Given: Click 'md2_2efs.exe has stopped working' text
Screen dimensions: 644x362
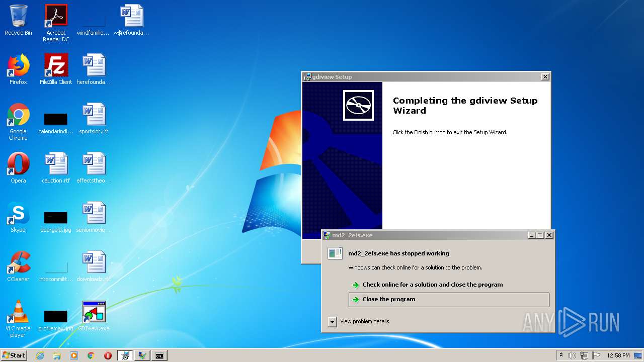Looking at the screenshot, I should point(398,253).
